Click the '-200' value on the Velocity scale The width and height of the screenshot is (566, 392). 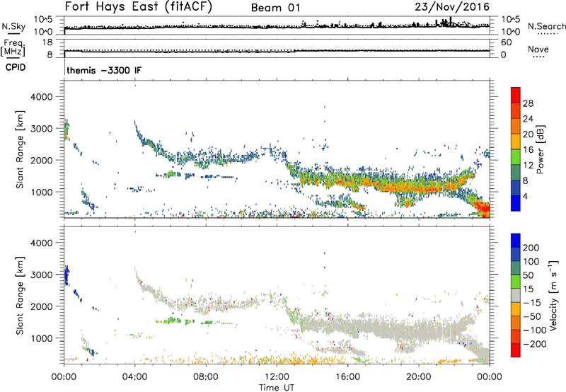pyautogui.click(x=536, y=344)
